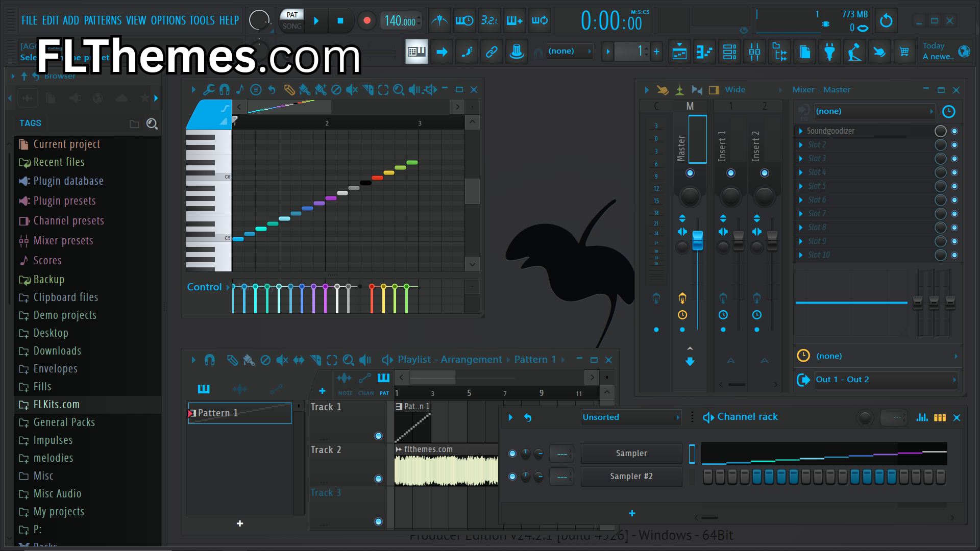Image resolution: width=980 pixels, height=551 pixels.
Task: Toggle the metronome icon
Action: 439,21
